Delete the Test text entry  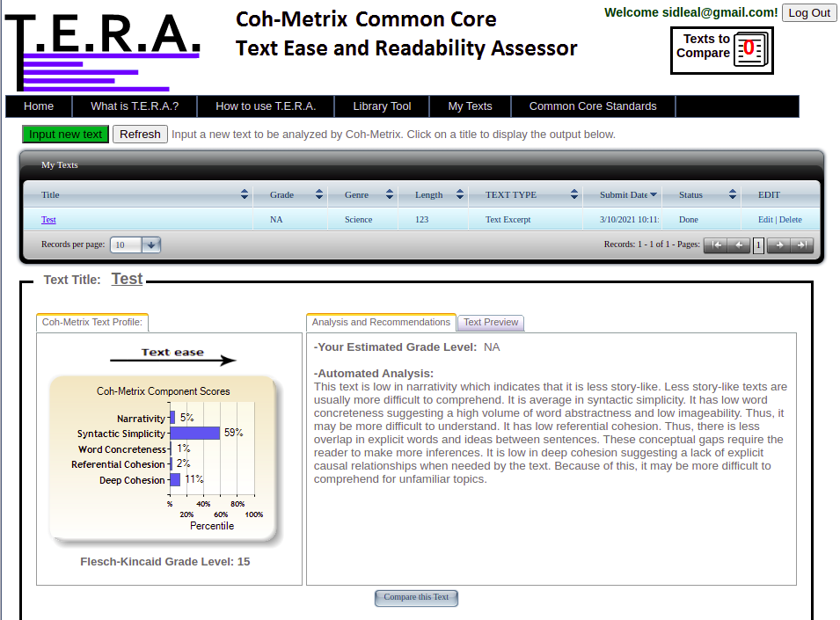point(790,220)
